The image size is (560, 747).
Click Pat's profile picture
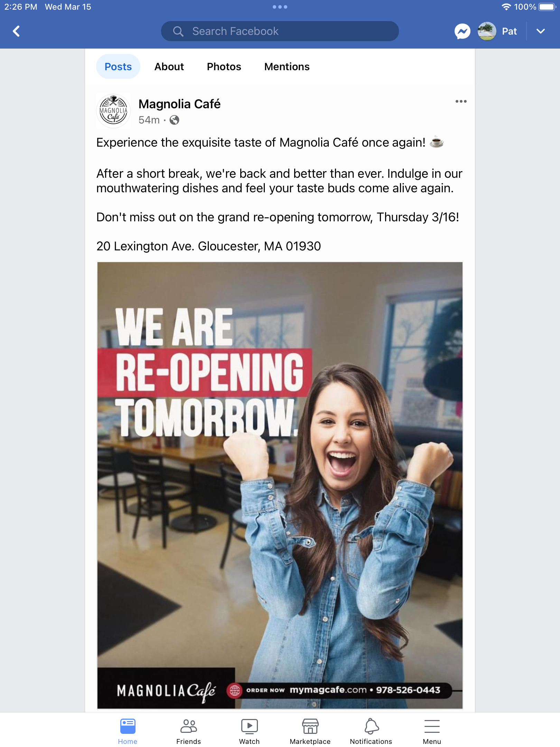[x=487, y=31]
